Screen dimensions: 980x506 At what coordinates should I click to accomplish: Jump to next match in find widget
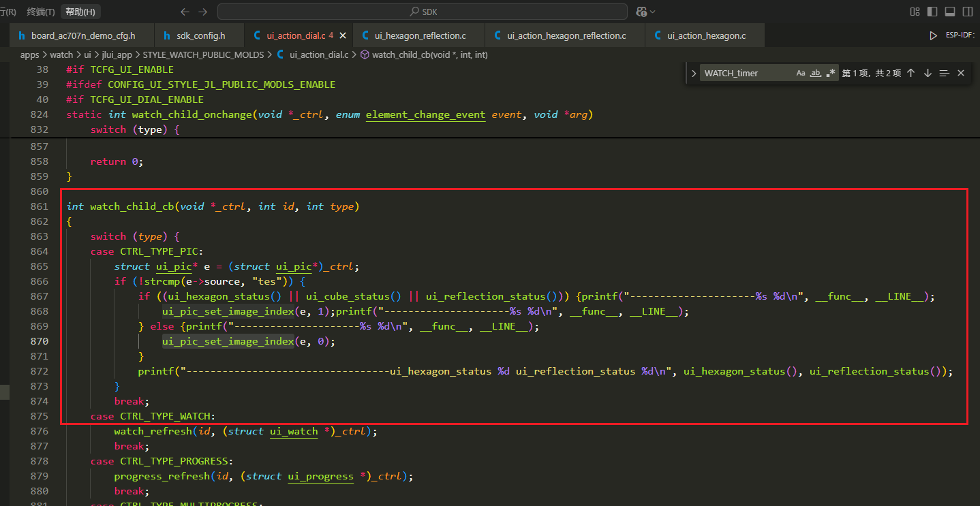tap(928, 73)
